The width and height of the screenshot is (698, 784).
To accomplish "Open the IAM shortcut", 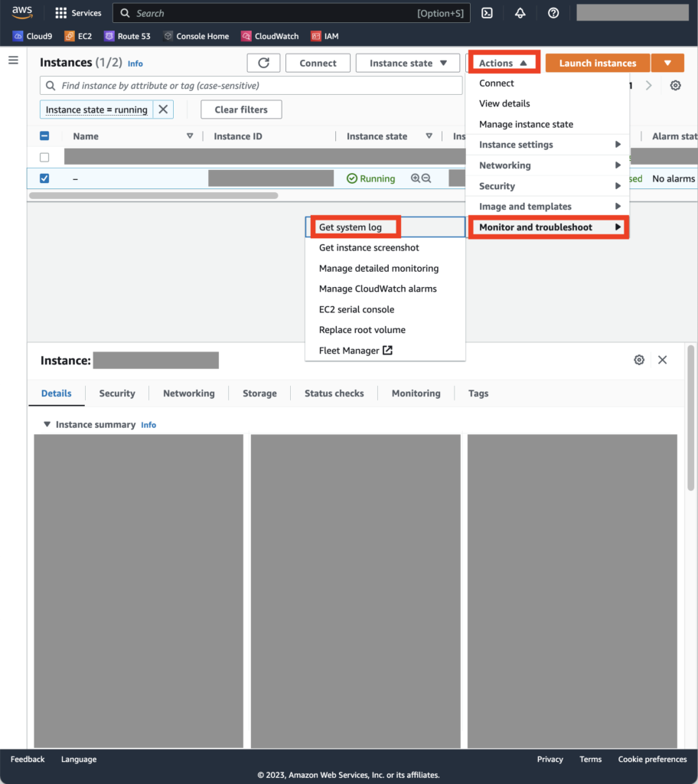I will [x=325, y=36].
